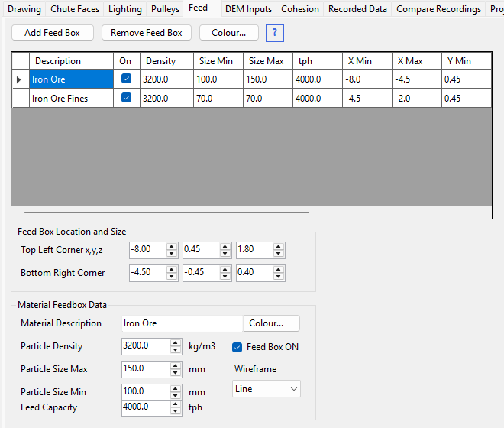504x428 pixels.
Task: Go to the DEM Inputs tab
Action: coord(248,9)
